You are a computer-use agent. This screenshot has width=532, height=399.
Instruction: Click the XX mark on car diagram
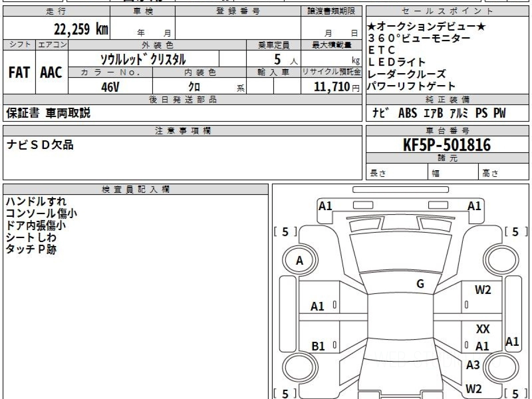pos(483,329)
